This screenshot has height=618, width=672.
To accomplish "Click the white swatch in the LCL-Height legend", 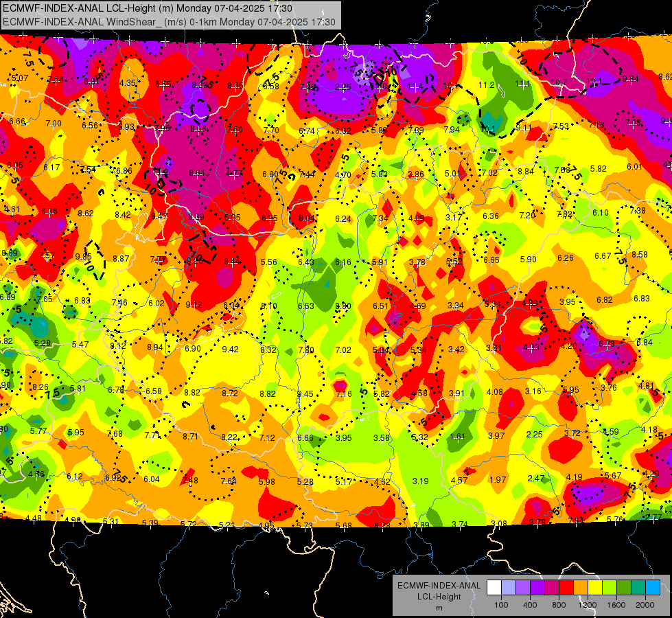I will coord(494,588).
